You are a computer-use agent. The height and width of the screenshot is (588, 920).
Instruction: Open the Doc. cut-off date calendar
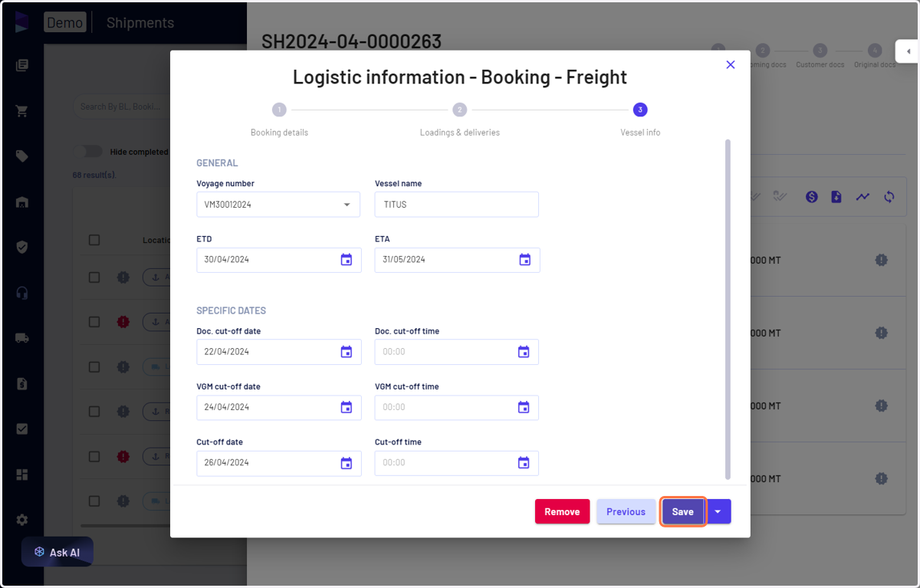347,352
